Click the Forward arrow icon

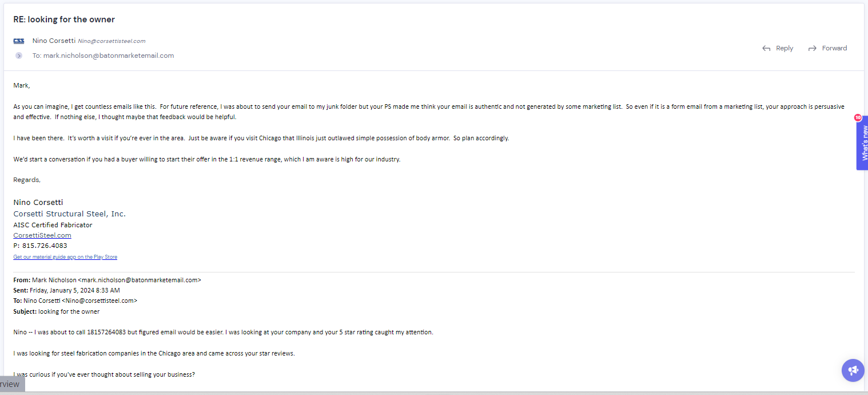[812, 49]
